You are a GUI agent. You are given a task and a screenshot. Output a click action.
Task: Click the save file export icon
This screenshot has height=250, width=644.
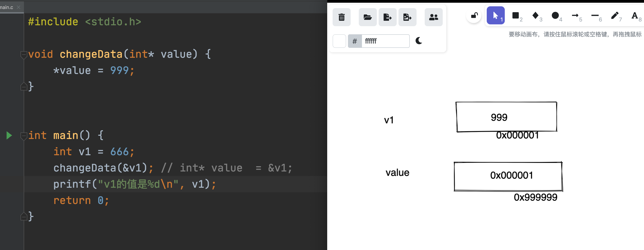point(387,17)
